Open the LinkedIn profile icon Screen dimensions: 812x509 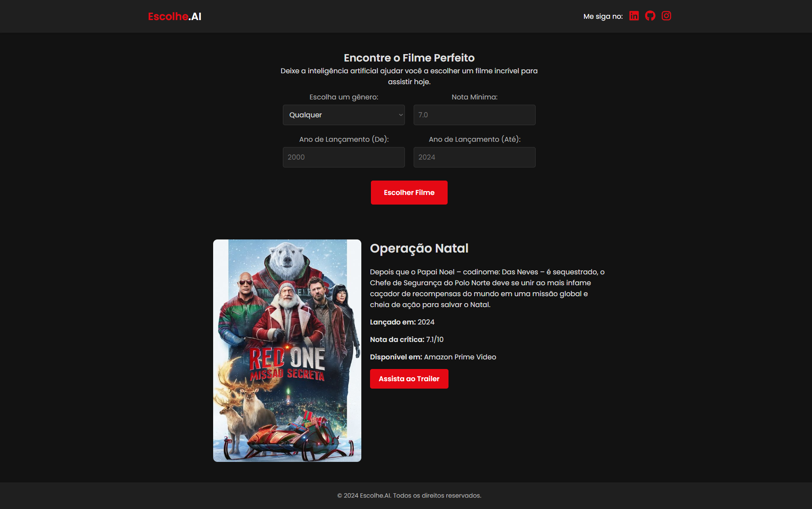coord(634,16)
